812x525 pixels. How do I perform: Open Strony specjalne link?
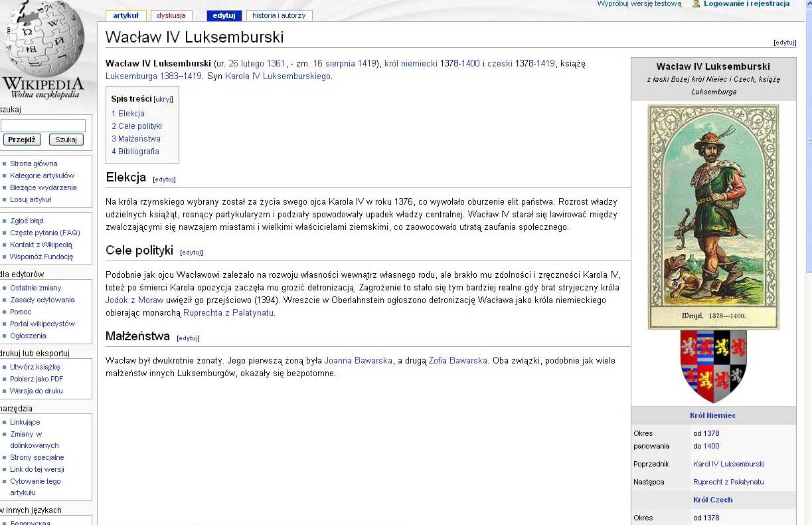(x=37, y=457)
